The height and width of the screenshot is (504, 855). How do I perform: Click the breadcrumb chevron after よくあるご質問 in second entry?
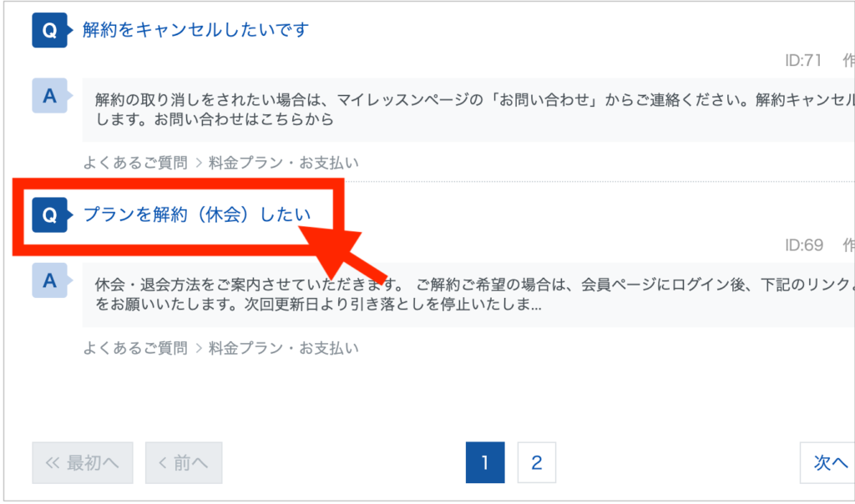tap(200, 347)
